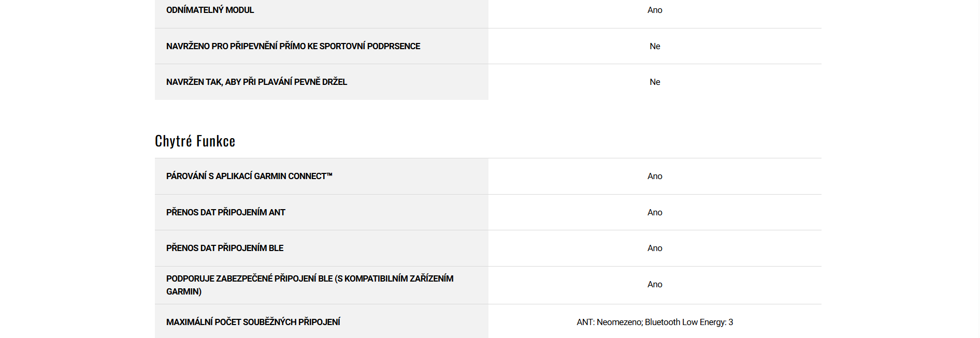The width and height of the screenshot is (980, 338).
Task: Select the "Ano" value for Odnímatelný modul
Action: click(x=655, y=10)
